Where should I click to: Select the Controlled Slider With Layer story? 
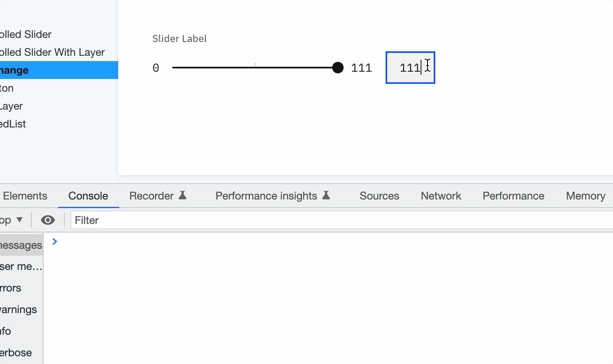(x=52, y=52)
